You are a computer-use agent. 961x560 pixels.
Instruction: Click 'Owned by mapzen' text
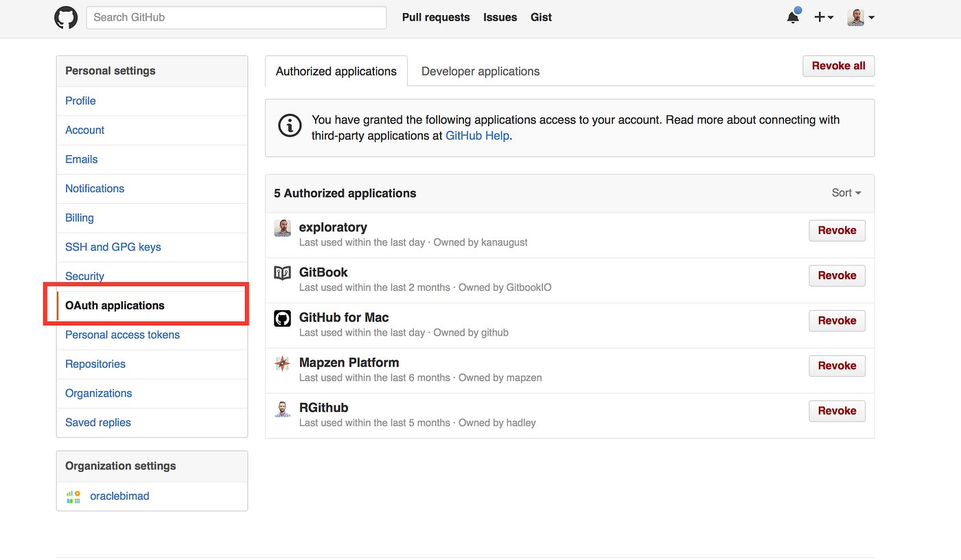[x=500, y=377]
